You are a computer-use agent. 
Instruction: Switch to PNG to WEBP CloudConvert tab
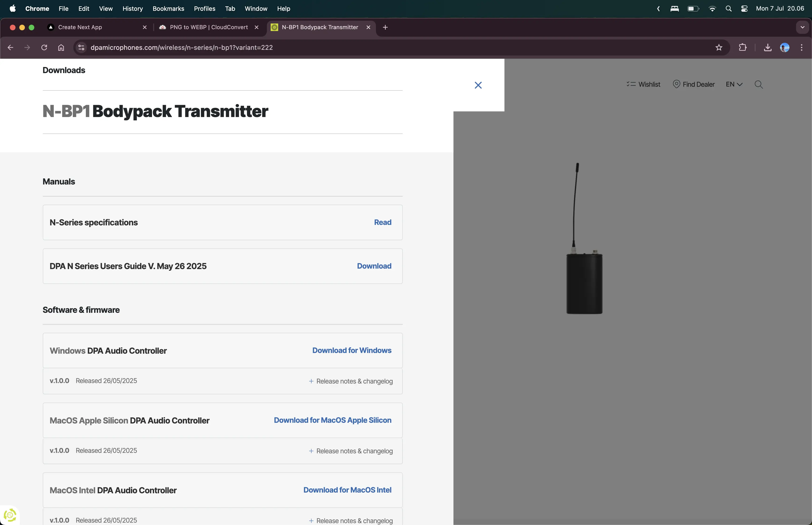coord(209,27)
